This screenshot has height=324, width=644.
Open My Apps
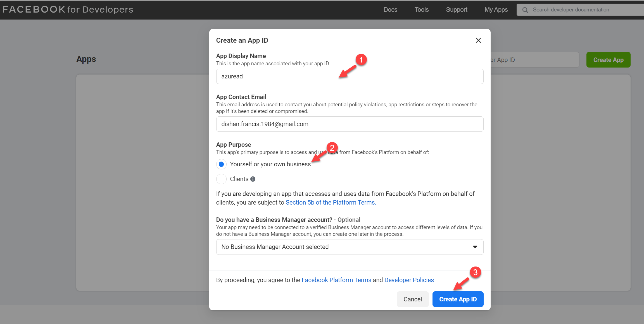point(496,9)
